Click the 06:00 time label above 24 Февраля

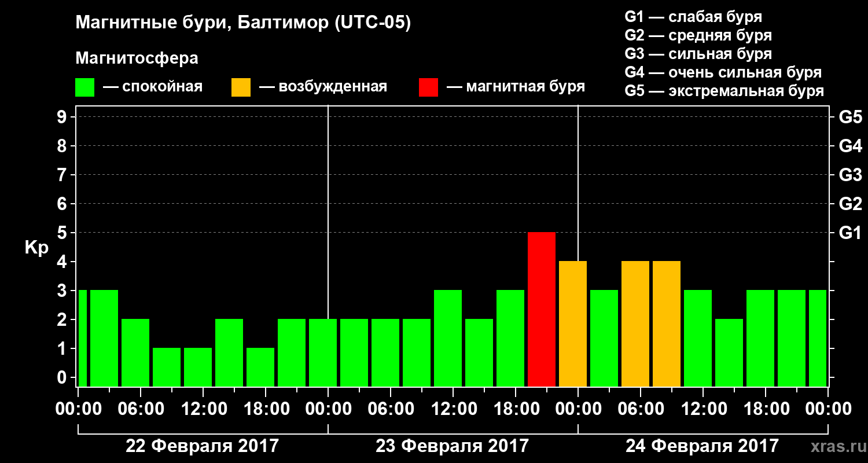640,409
